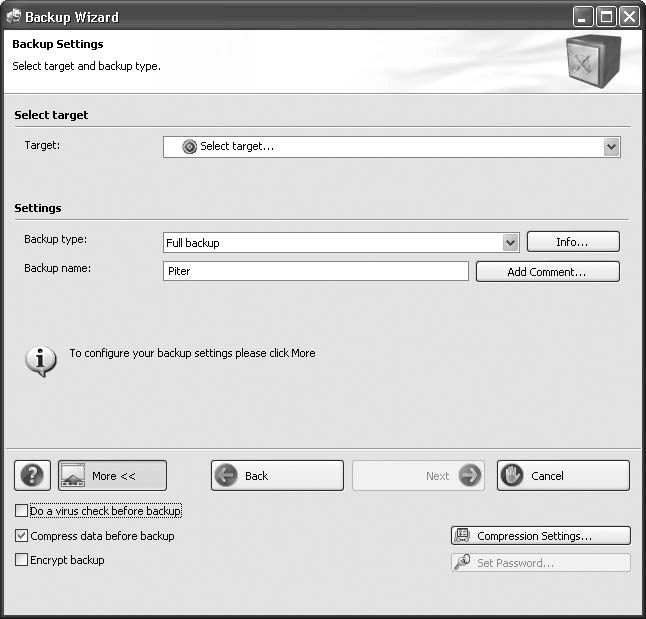This screenshot has width=646, height=619.
Task: Enable virus check before backup
Action: coord(22,511)
